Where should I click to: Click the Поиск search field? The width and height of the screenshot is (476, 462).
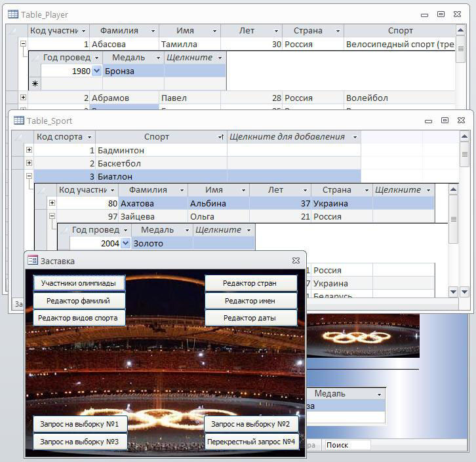tap(346, 445)
